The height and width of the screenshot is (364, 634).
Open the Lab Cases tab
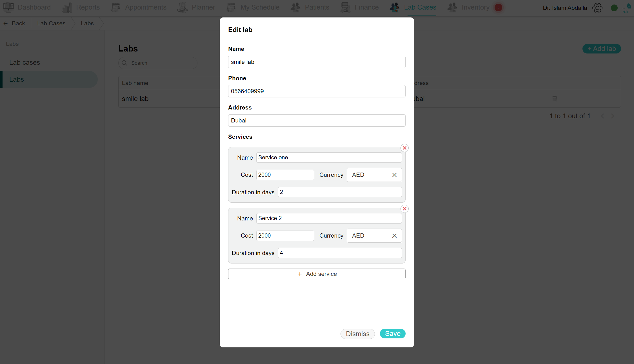coord(413,7)
